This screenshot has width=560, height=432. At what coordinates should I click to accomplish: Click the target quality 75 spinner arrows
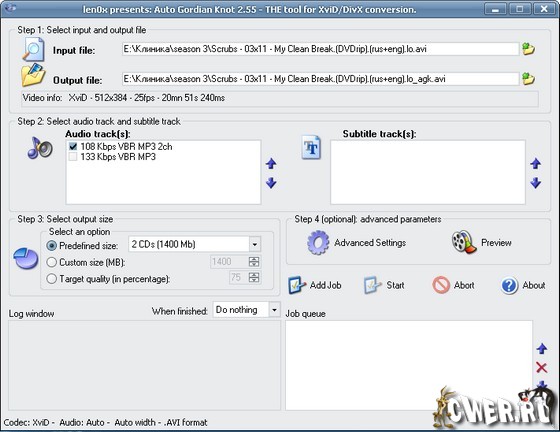tap(254, 277)
